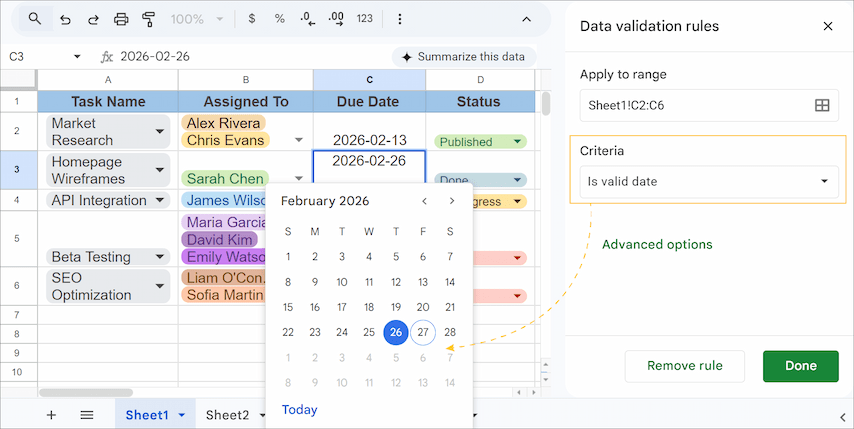Open assignee dropdown for Chris Evans row
Viewport: 854px width, 429px height.
298,140
